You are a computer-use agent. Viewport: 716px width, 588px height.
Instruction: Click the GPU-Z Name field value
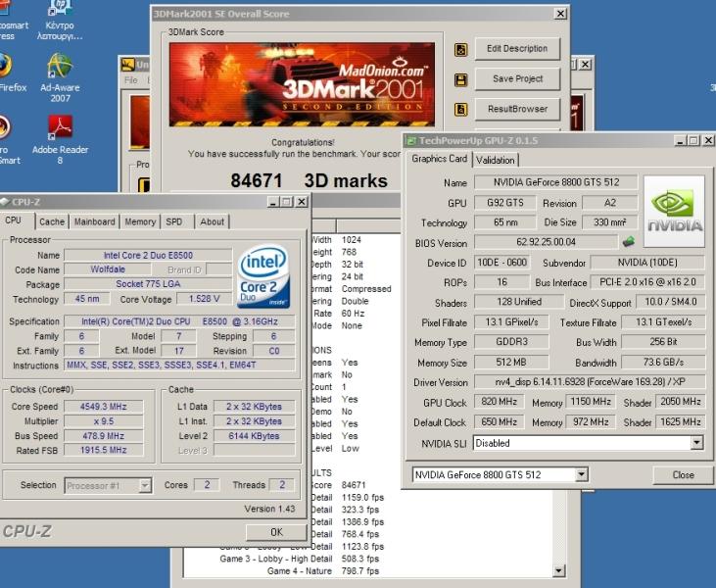555,182
